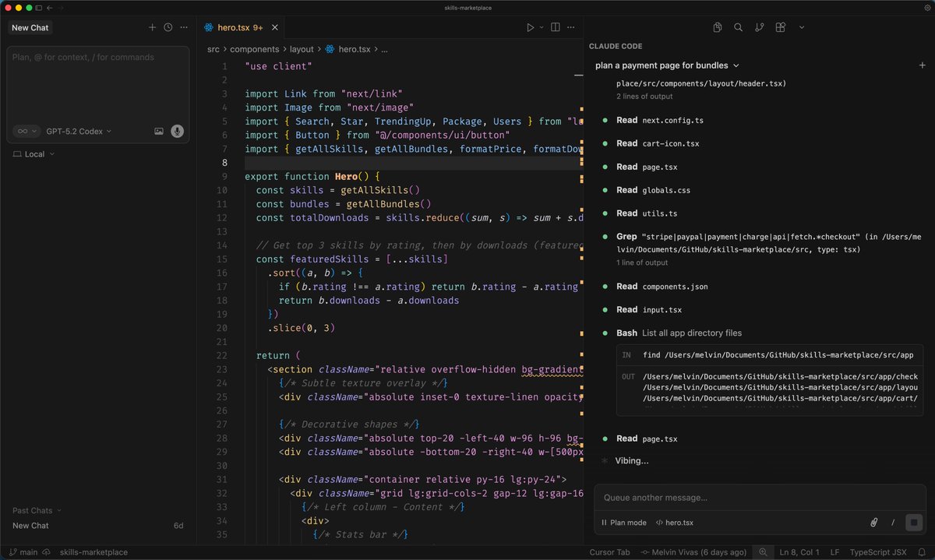Click the zoom magnifier in status bar
The height and width of the screenshot is (560, 935).
762,552
